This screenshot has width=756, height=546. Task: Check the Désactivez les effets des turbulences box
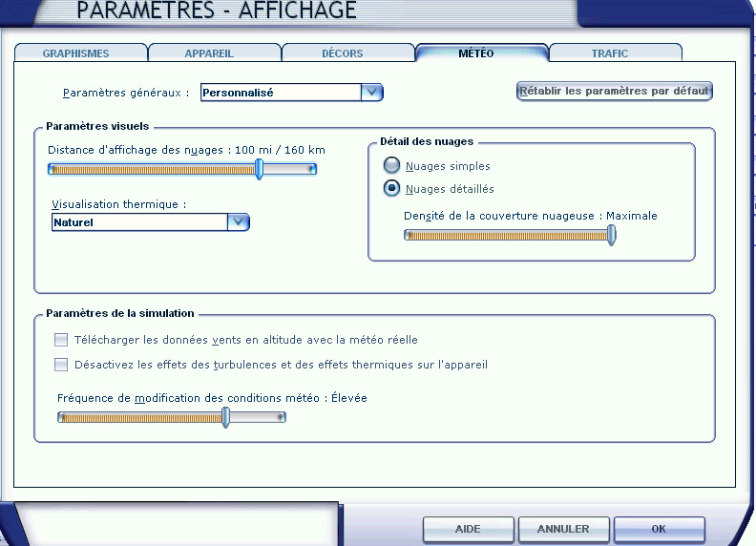coord(61,365)
